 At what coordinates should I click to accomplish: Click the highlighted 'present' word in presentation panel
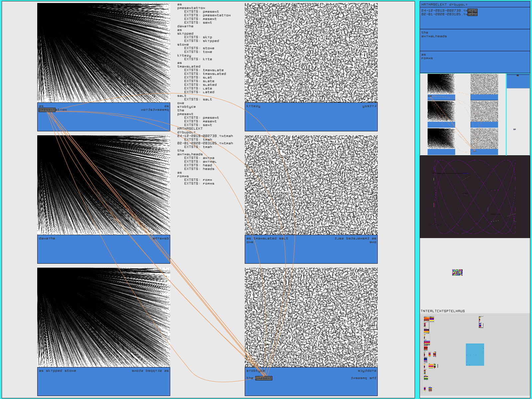(x=47, y=110)
